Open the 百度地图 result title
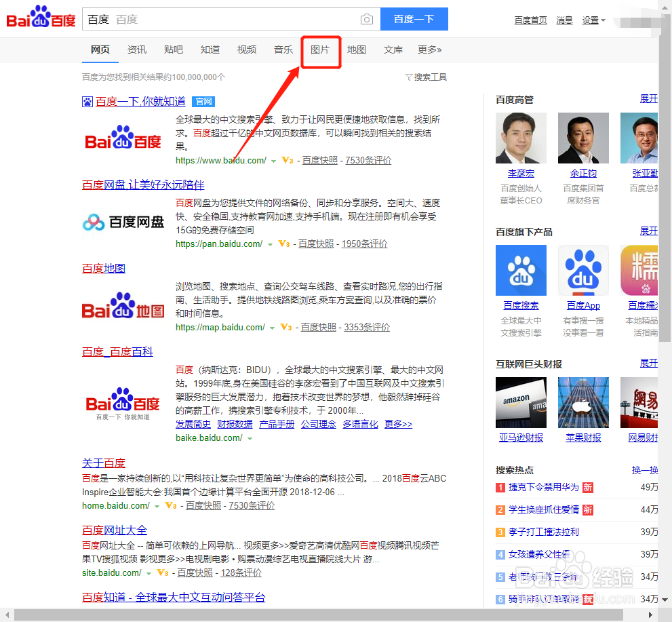Viewport: 672px width, 622px height. pos(104,269)
